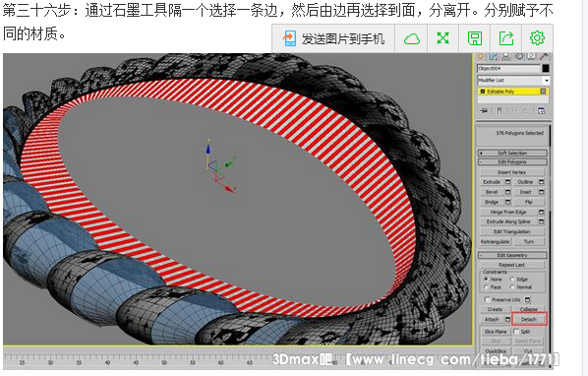Switch to the Hierarchy command panel tab

pos(505,57)
